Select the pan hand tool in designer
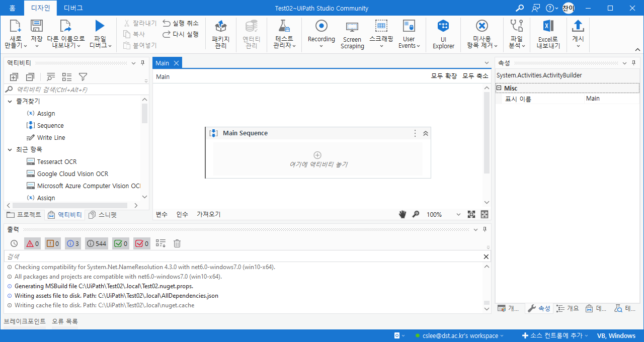Image resolution: width=644 pixels, height=342 pixels. point(403,214)
